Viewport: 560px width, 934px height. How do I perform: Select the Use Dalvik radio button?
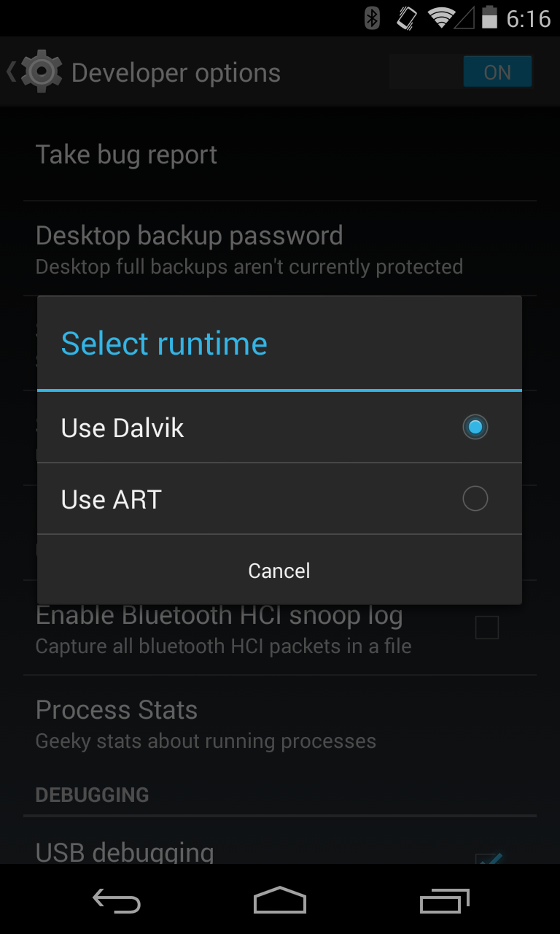pos(475,427)
